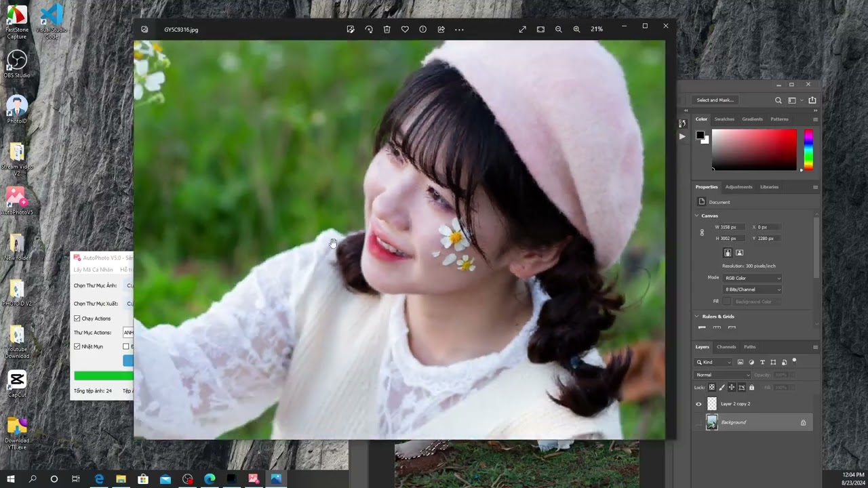The height and width of the screenshot is (488, 868).
Task: Click the link width and height chain icon
Action: 702,232
